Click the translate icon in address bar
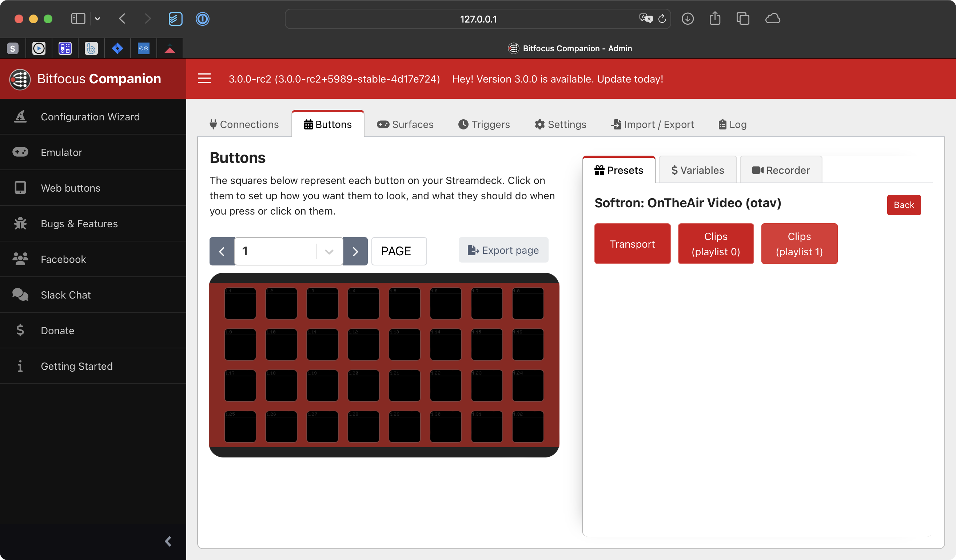Viewport: 956px width, 560px height. (x=646, y=19)
